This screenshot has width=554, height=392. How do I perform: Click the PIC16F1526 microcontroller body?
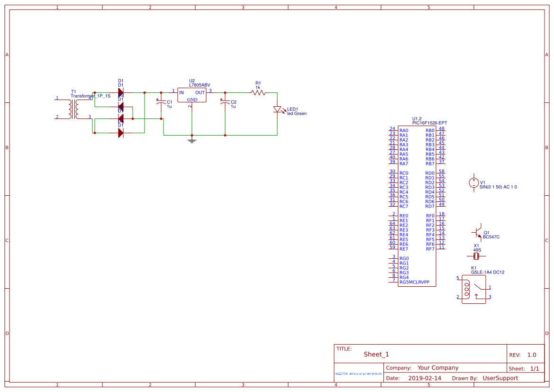[417, 206]
